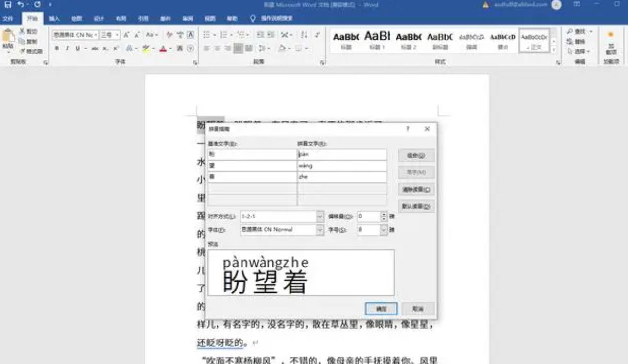Image resolution: width=628 pixels, height=364 pixels.
Task: Click the Cut scissors icon
Action: [22, 31]
